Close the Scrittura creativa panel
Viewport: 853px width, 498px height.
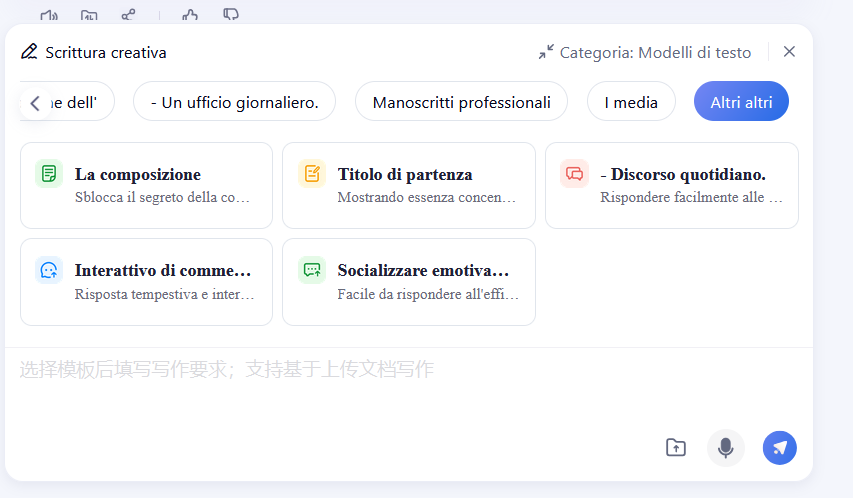point(789,52)
